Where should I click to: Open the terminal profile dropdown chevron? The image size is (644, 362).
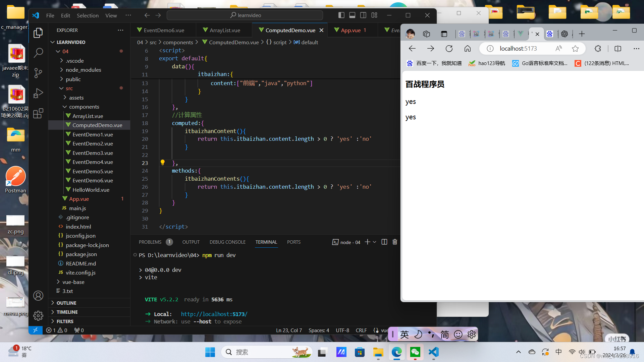(x=375, y=242)
